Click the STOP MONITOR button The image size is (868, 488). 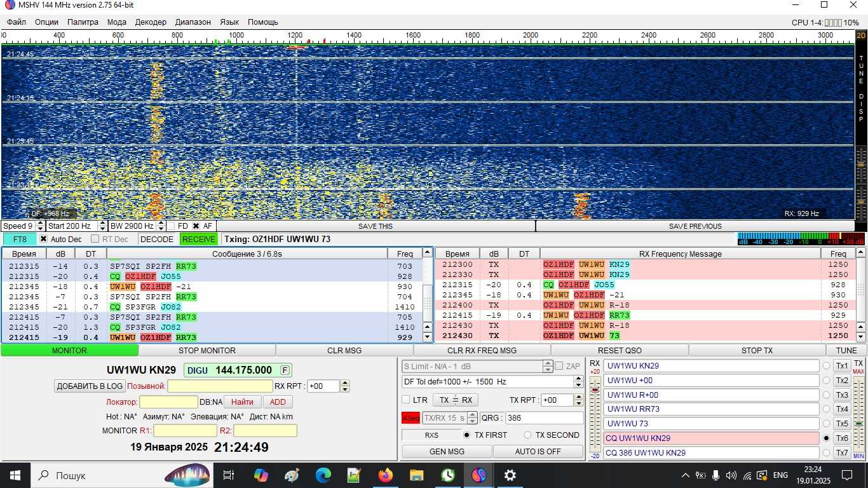207,351
